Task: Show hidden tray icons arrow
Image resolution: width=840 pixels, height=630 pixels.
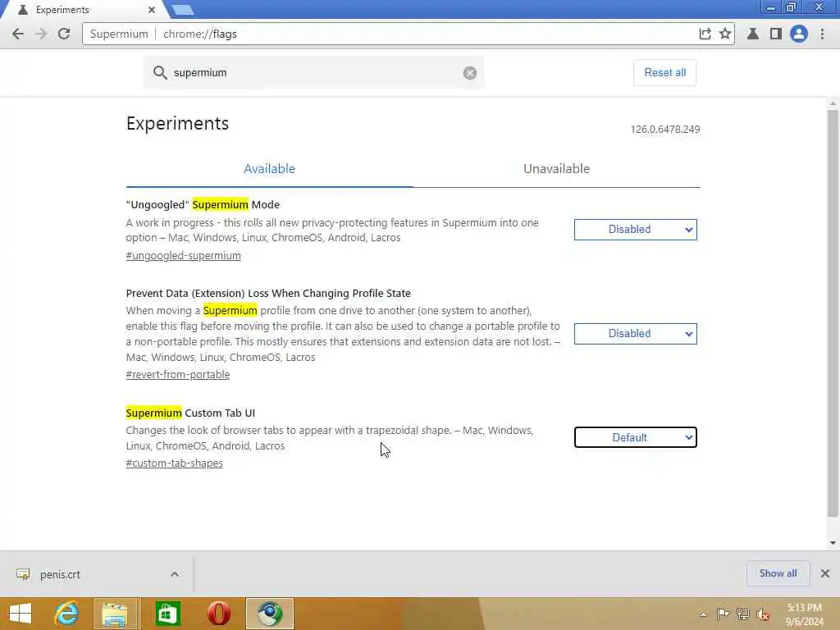Action: [x=703, y=614]
